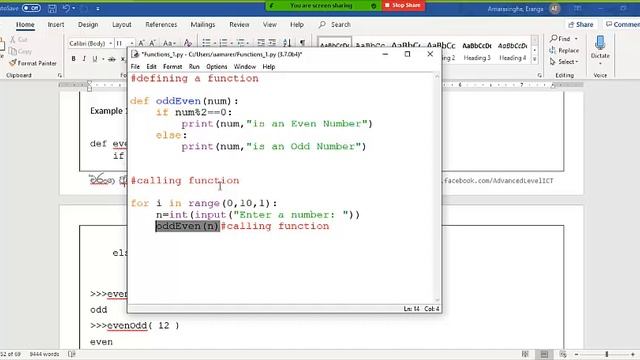Click the Multilevel List icon
This screenshot has width=640, height=360.
pyautogui.click(x=240, y=43)
